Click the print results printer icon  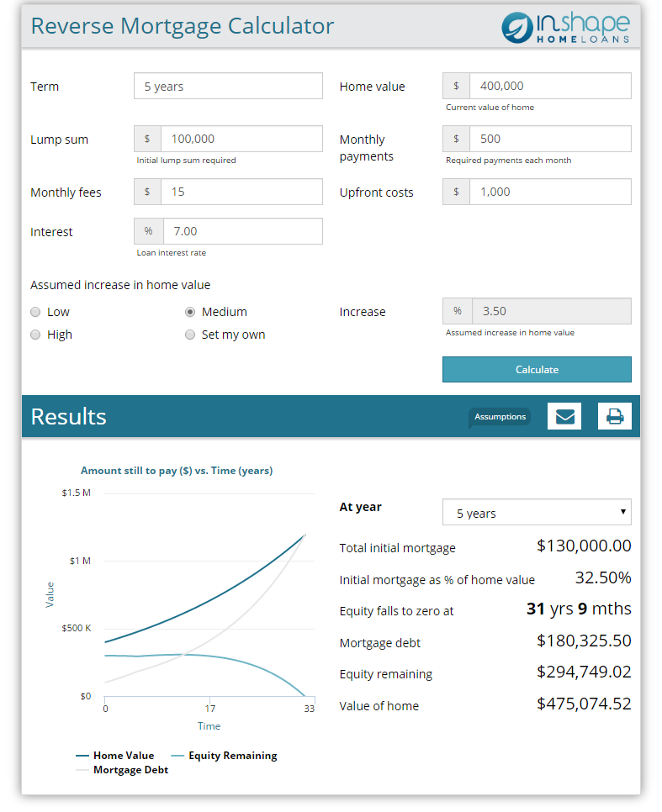[x=614, y=416]
